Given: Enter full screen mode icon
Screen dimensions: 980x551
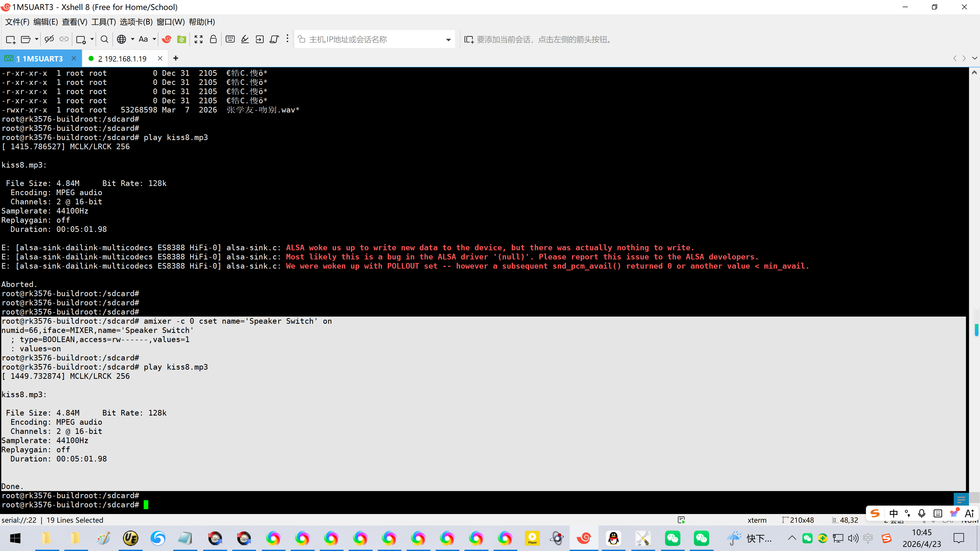Looking at the screenshot, I should 199,39.
